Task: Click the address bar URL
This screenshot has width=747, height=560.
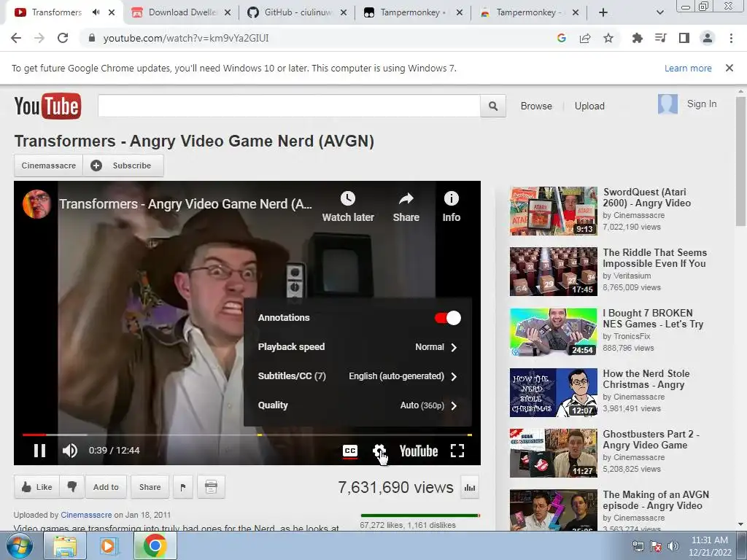Action: [186, 38]
